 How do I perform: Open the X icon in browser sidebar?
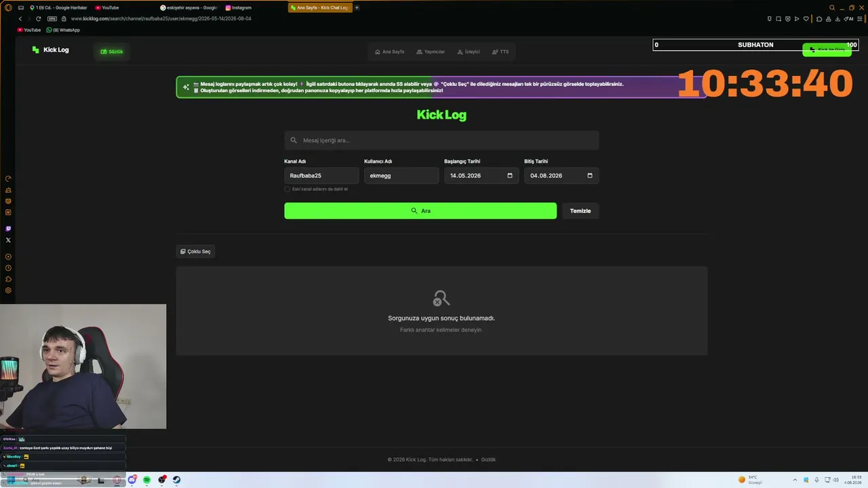pyautogui.click(x=8, y=240)
